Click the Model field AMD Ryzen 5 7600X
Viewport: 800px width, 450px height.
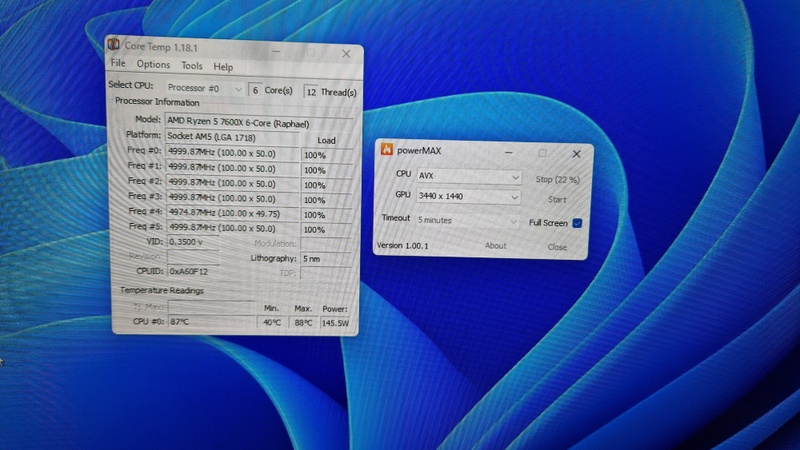(x=258, y=123)
